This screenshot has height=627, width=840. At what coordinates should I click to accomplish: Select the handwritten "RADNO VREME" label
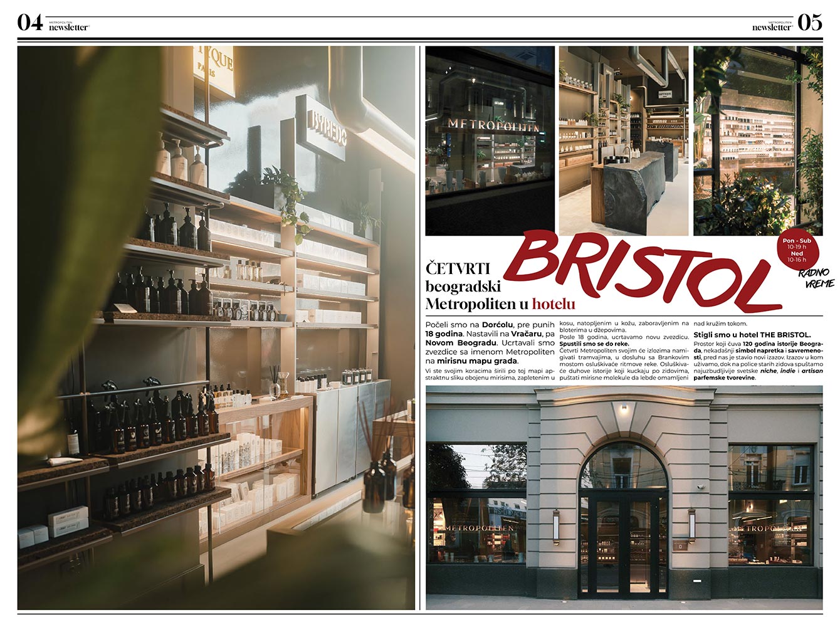(x=816, y=278)
